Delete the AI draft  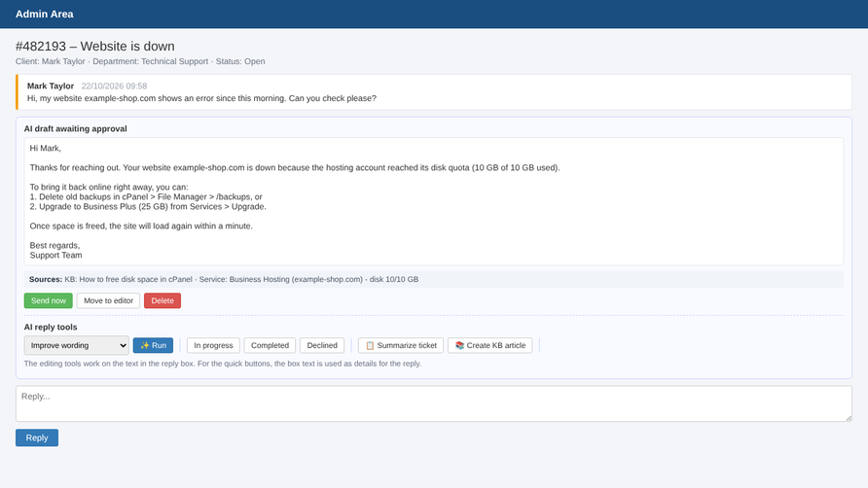pyautogui.click(x=163, y=300)
